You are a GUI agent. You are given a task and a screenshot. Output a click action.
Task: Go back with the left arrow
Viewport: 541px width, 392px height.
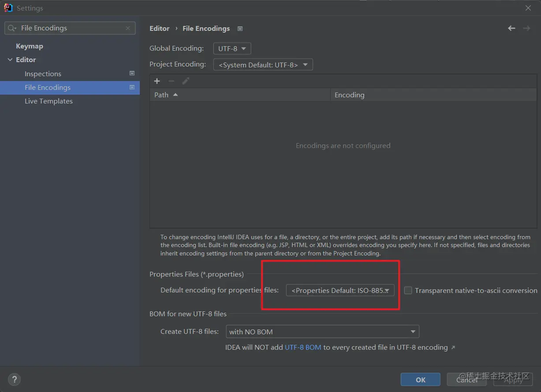[511, 28]
